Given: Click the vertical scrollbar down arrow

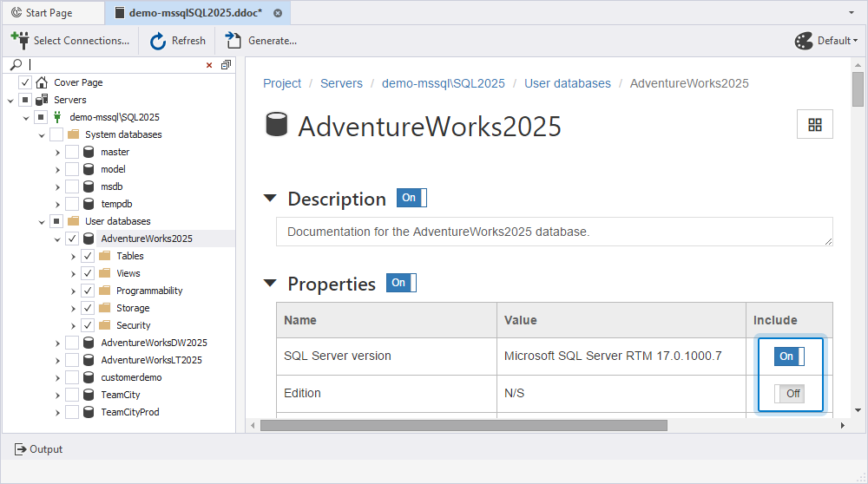Looking at the screenshot, I should [x=858, y=410].
